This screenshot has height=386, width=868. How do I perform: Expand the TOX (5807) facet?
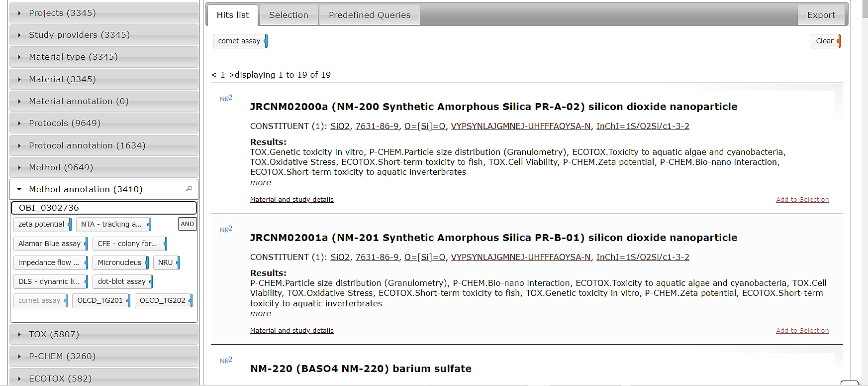point(54,334)
